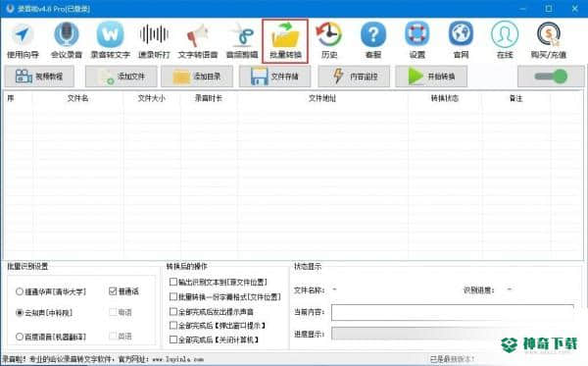The width and height of the screenshot is (588, 366).
Task: Click the 进度显示 progress bar
Action: click(453, 334)
